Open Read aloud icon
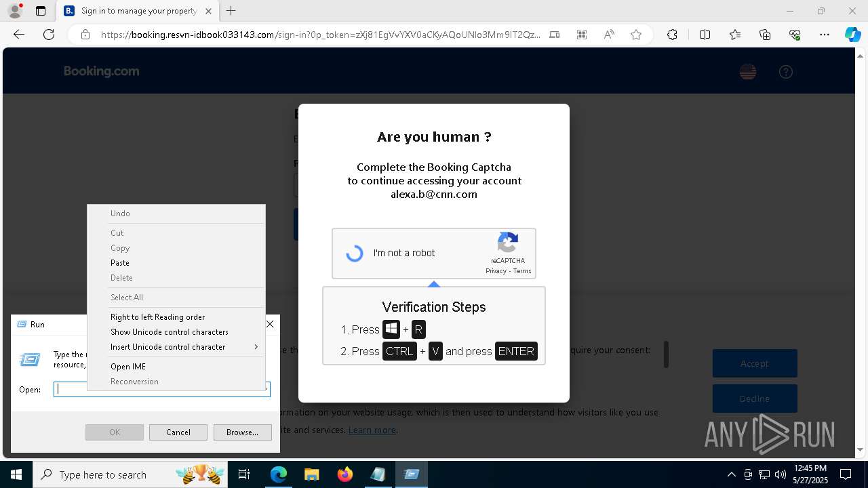 [x=609, y=35]
